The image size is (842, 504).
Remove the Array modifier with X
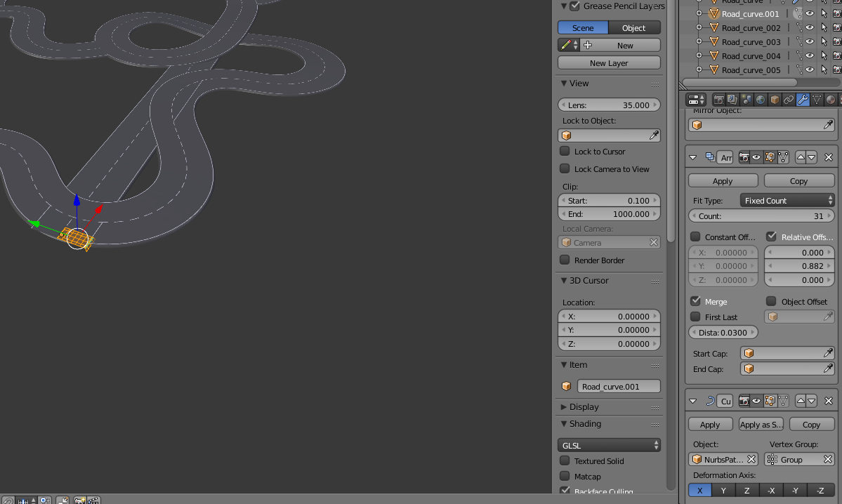[829, 157]
